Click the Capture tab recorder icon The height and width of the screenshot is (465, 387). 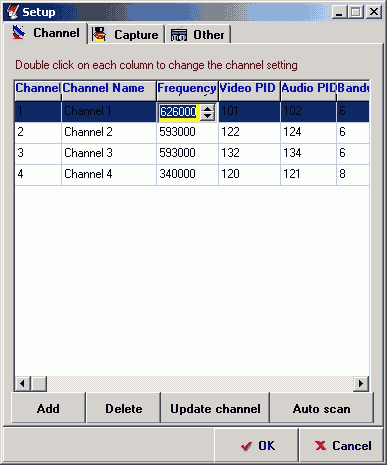click(x=99, y=34)
